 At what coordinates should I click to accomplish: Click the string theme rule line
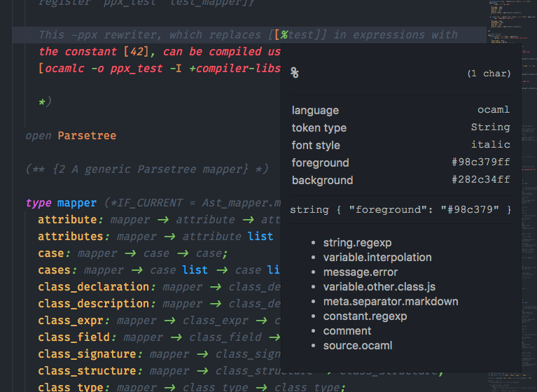pyautogui.click(x=400, y=209)
